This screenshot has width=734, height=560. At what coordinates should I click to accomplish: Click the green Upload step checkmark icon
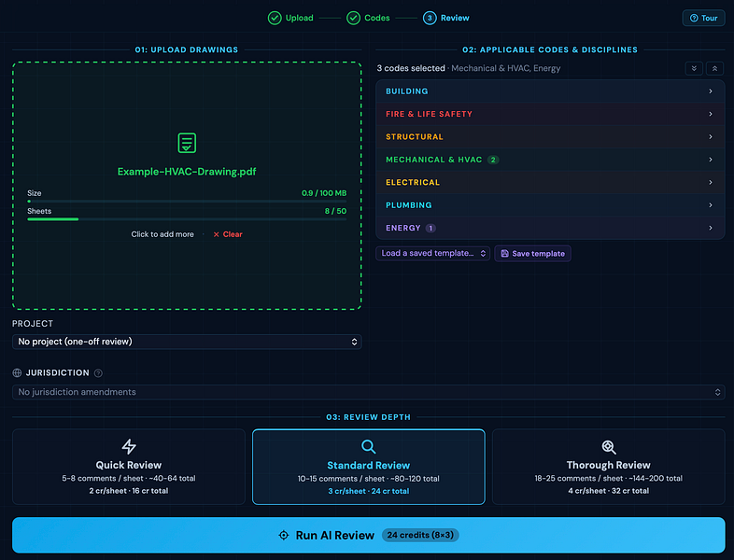point(275,18)
